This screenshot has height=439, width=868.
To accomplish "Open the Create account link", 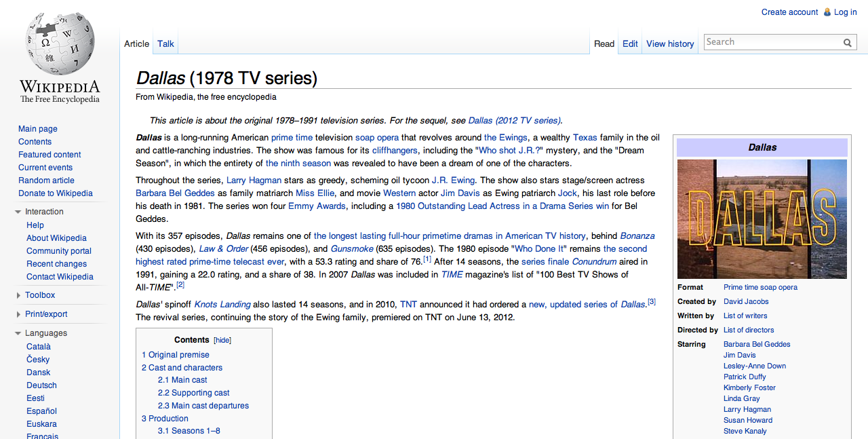I will tap(789, 12).
